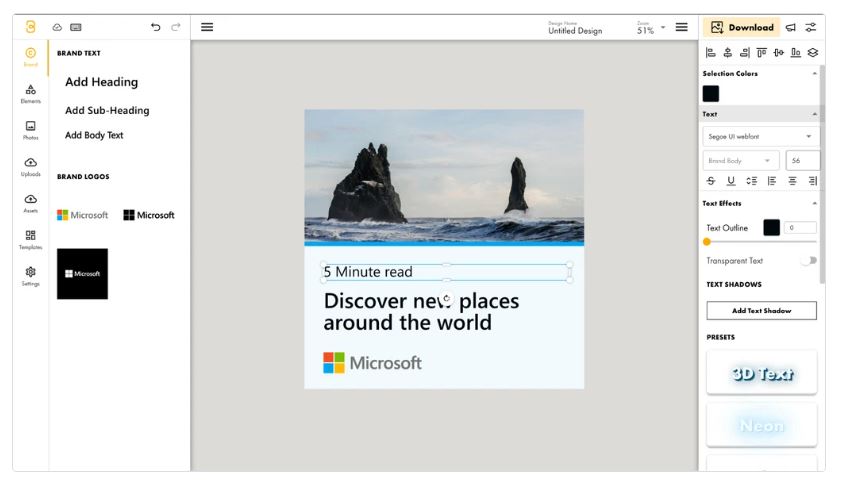Open the keyboard shortcuts icon
Viewport: 842px width, 487px height.
76,27
